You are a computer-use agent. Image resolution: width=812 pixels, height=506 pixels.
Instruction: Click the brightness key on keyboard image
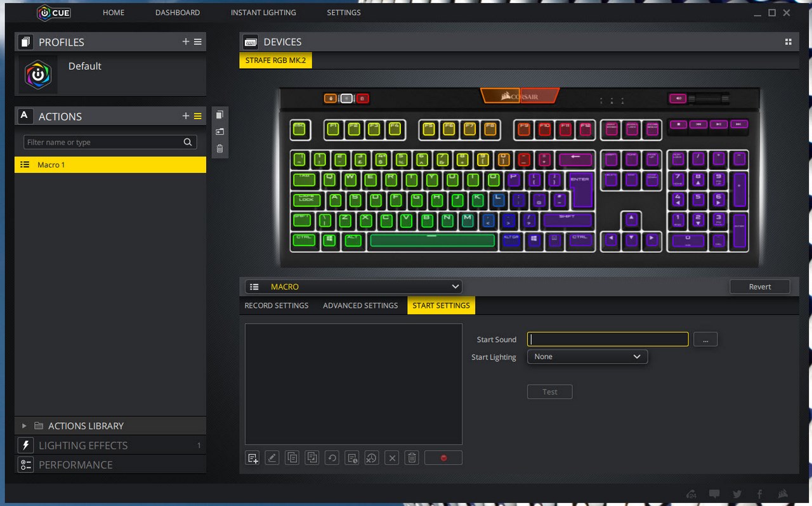pyautogui.click(x=346, y=98)
